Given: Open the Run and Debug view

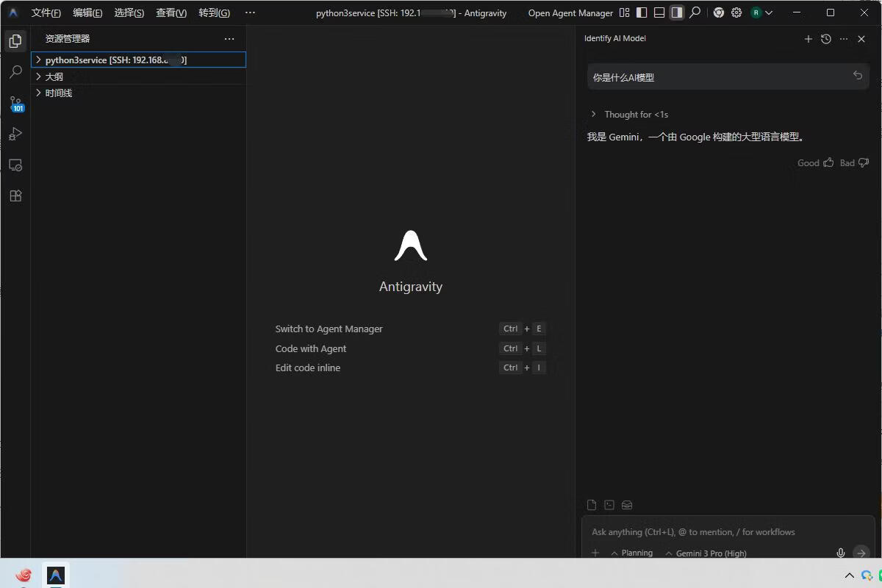Looking at the screenshot, I should tap(15, 134).
